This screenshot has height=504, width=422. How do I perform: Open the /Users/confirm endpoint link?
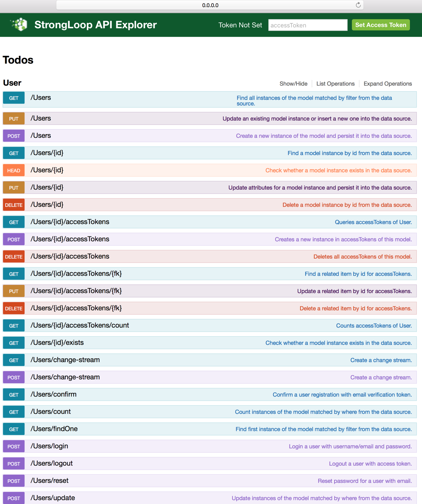point(53,394)
